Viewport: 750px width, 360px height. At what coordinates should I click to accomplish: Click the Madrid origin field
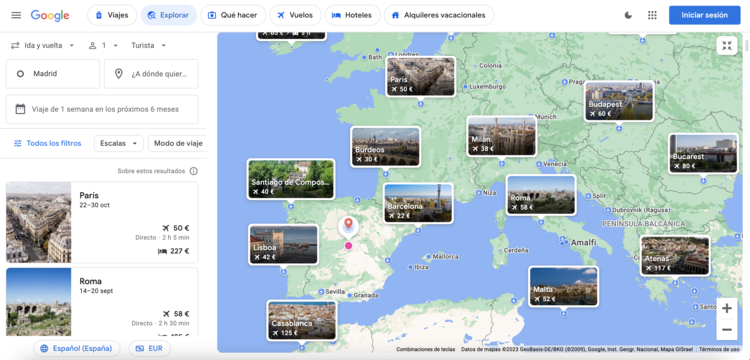click(x=53, y=74)
